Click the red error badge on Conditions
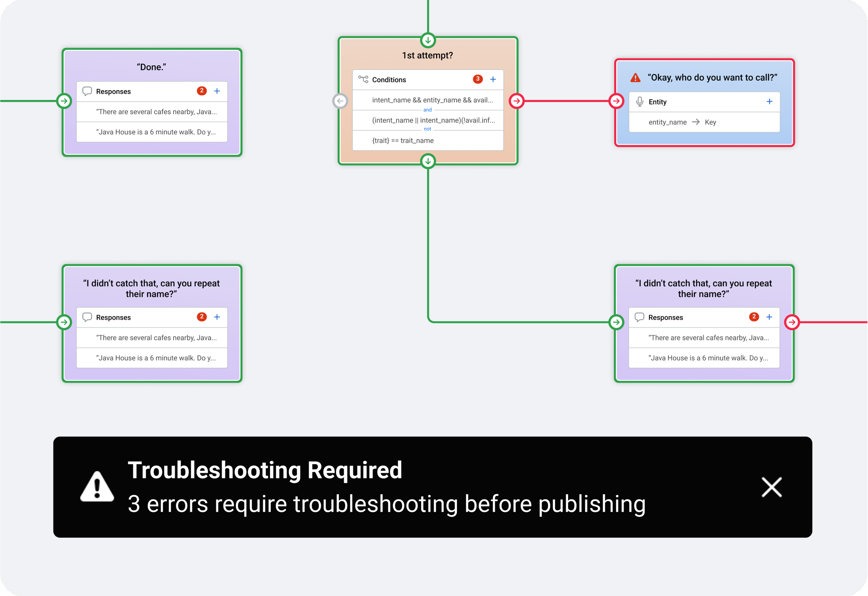The image size is (868, 596). pyautogui.click(x=477, y=79)
